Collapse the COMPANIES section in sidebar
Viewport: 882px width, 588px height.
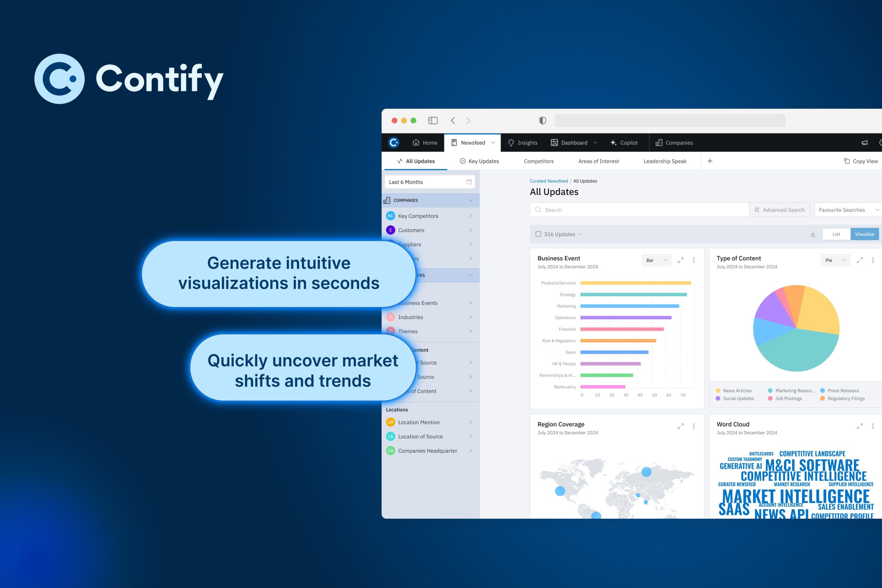[470, 200]
